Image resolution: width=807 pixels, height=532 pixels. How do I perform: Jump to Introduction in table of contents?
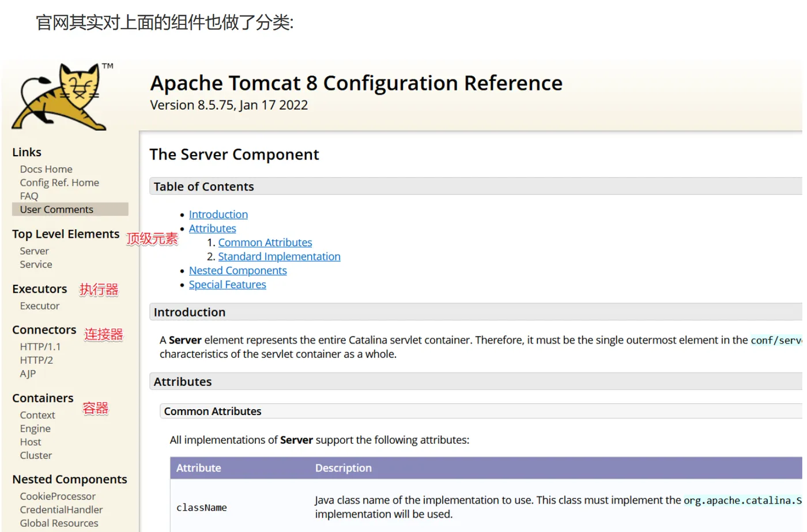(x=218, y=214)
